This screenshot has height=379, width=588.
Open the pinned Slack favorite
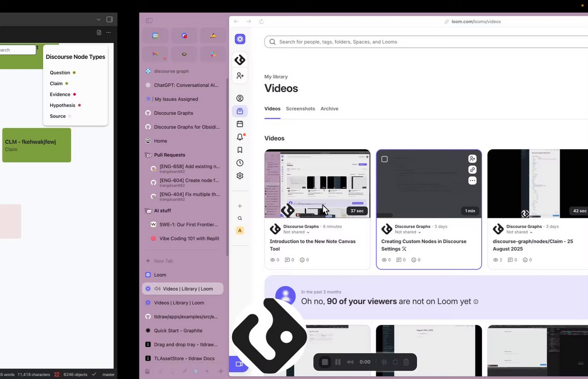tap(213, 54)
